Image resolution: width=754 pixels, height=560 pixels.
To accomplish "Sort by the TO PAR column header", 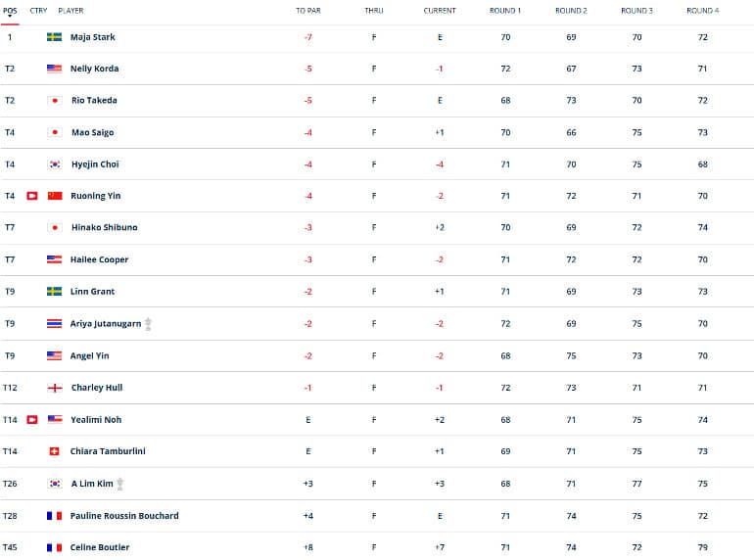I will [308, 11].
